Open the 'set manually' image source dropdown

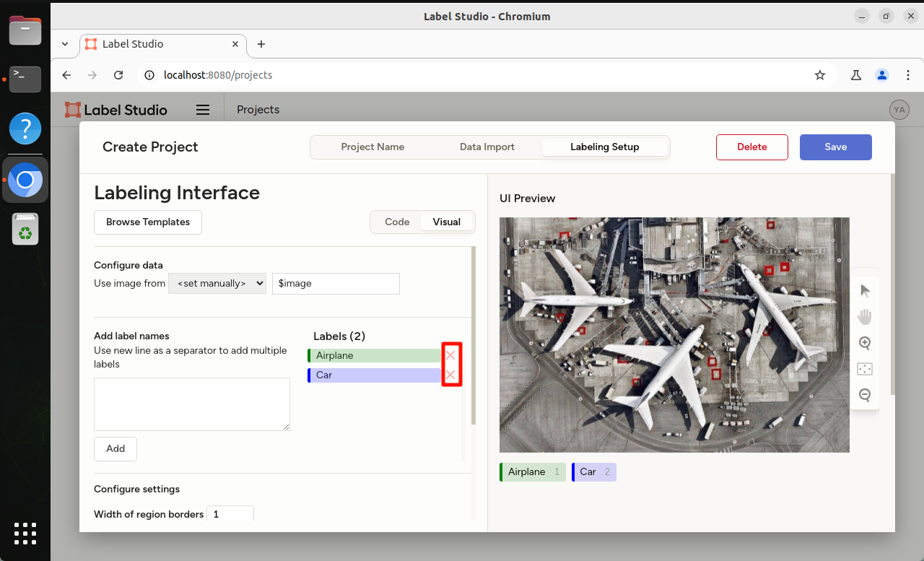coord(217,283)
